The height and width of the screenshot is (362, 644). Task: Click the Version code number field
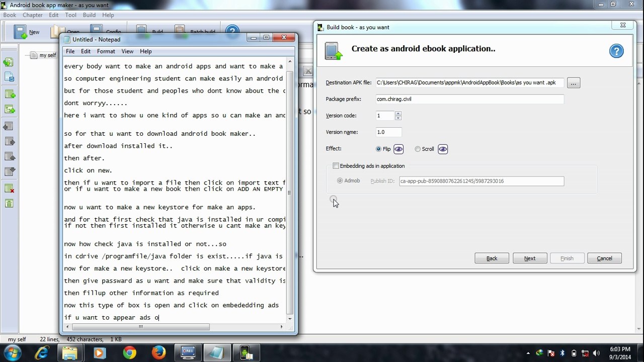(385, 116)
